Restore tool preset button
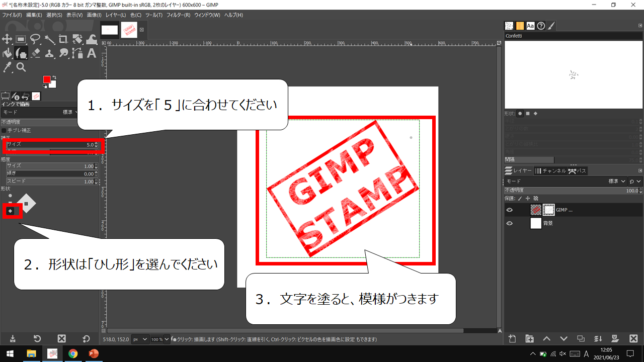The image size is (644, 362). tap(37, 338)
